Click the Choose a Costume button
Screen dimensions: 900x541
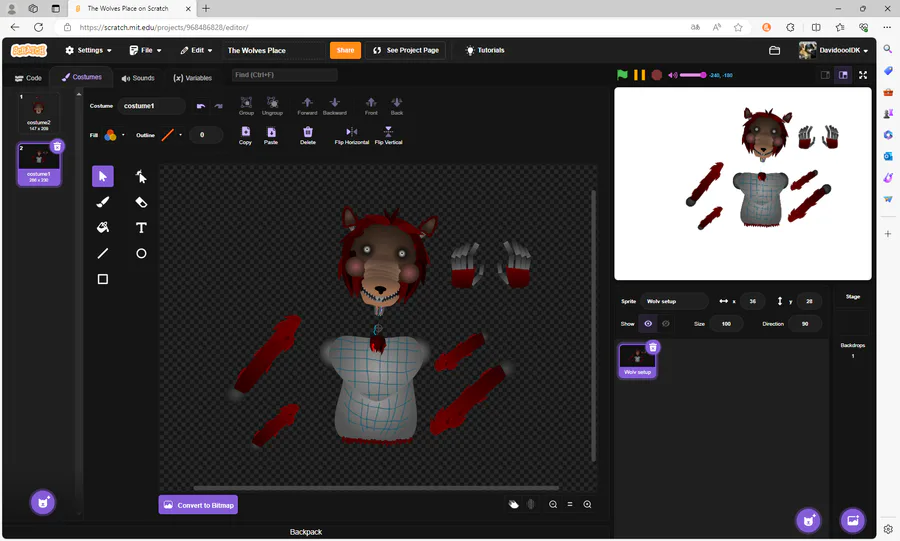43,503
